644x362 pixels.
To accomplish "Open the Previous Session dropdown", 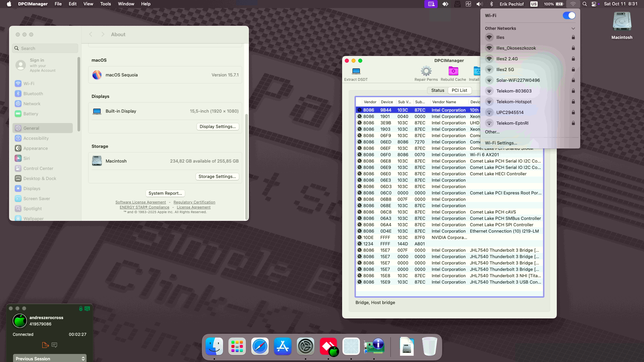I will (x=50, y=358).
